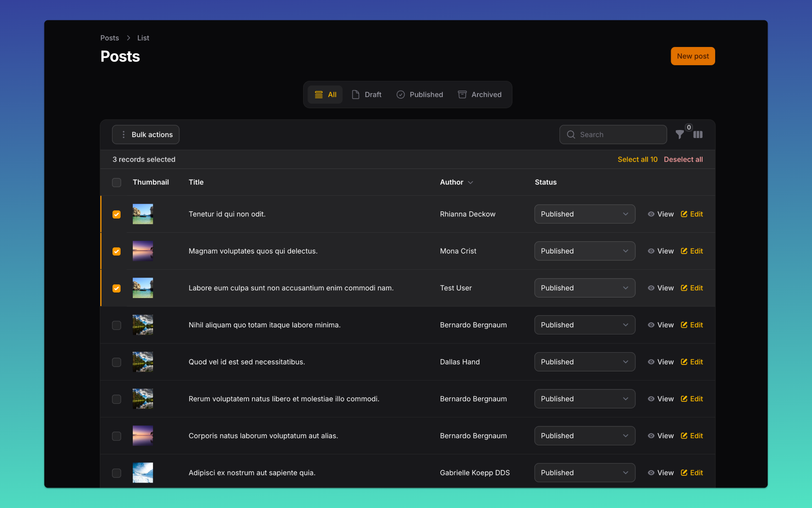Sort by the Author column chevron
812x508 pixels.
(470, 182)
